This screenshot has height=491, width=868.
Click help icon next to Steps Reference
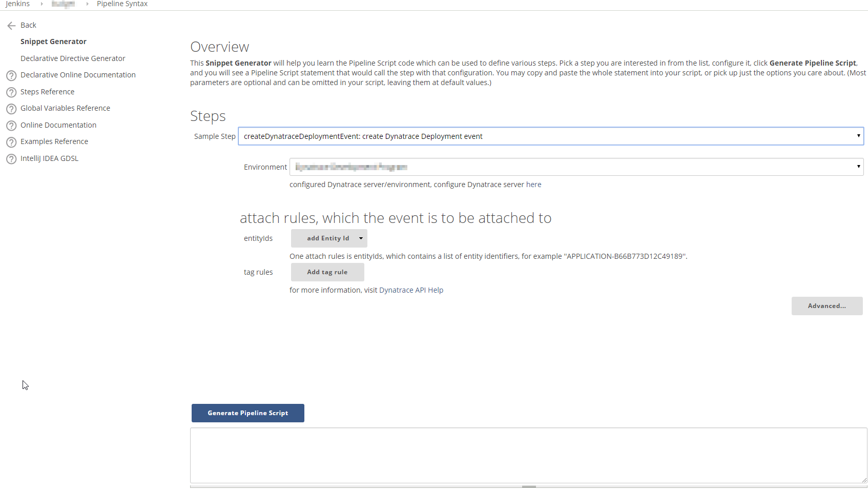(x=11, y=93)
